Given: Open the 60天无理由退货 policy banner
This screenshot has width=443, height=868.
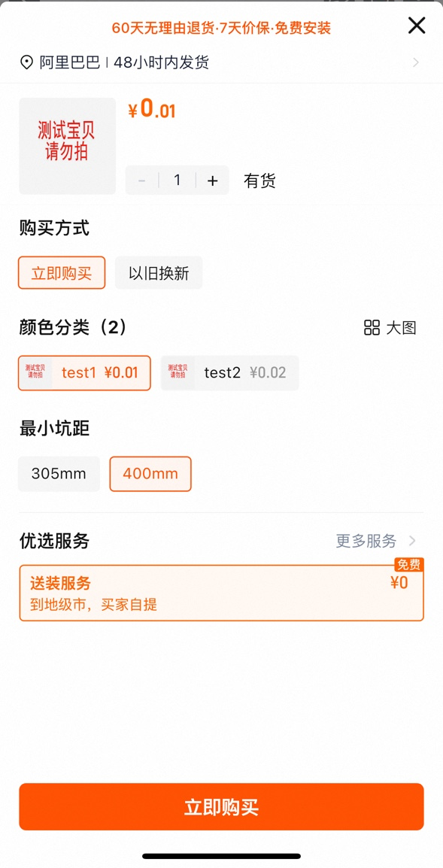Looking at the screenshot, I should (221, 27).
